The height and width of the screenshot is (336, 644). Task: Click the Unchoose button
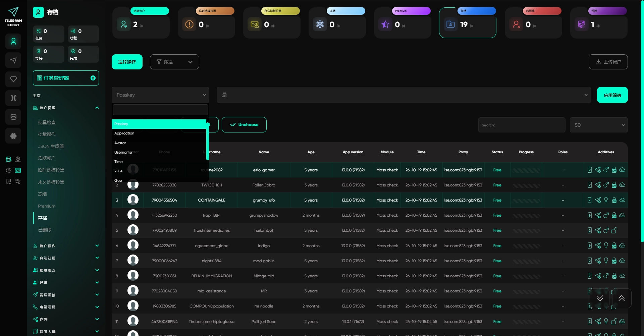coord(244,125)
